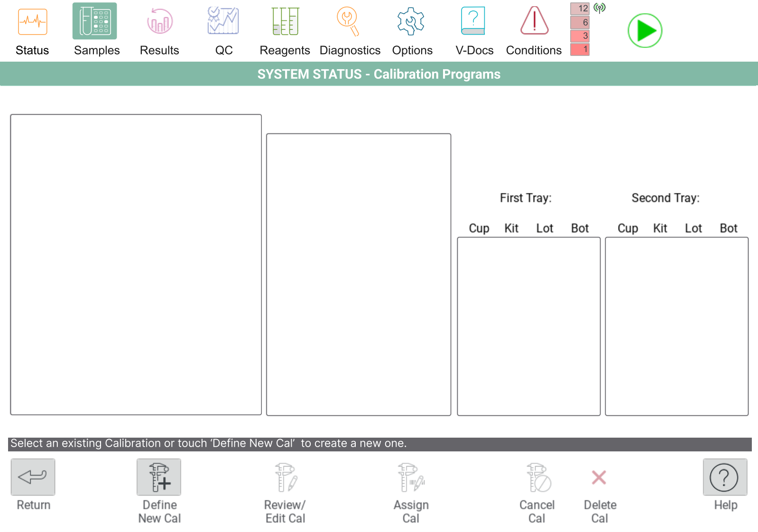
Task: Click the condition counter showing 12
Action: [x=580, y=9]
